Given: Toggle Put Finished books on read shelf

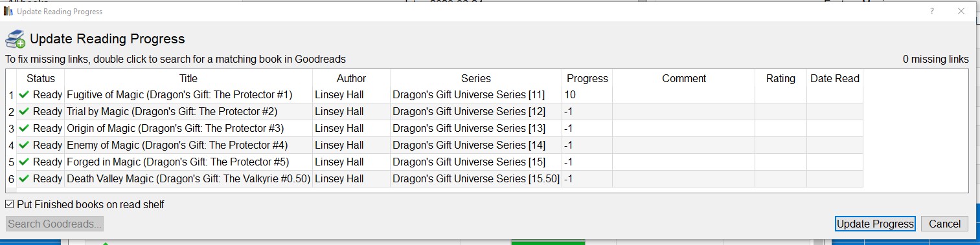Looking at the screenshot, I should [x=10, y=204].
